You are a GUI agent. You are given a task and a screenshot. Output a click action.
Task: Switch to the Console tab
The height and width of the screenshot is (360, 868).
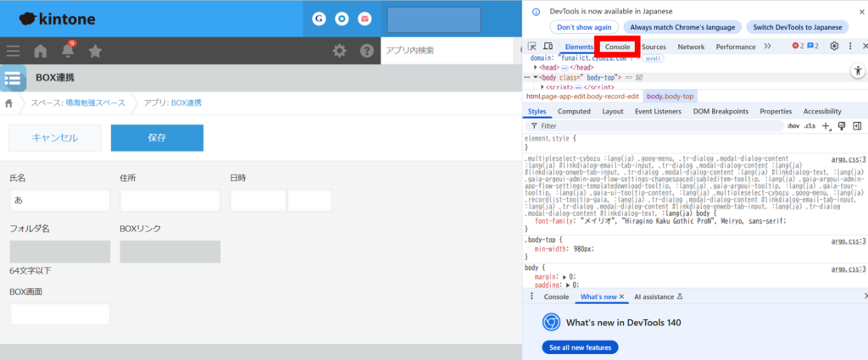tap(617, 47)
